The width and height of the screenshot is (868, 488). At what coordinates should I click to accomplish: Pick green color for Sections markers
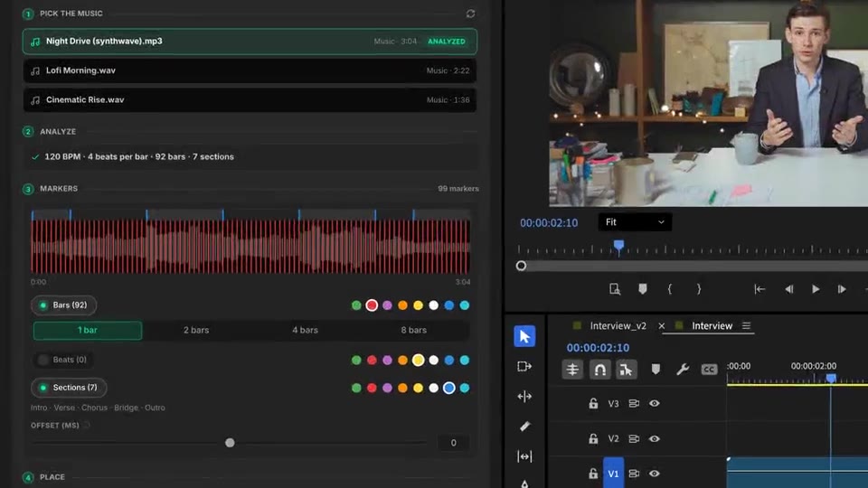point(356,388)
